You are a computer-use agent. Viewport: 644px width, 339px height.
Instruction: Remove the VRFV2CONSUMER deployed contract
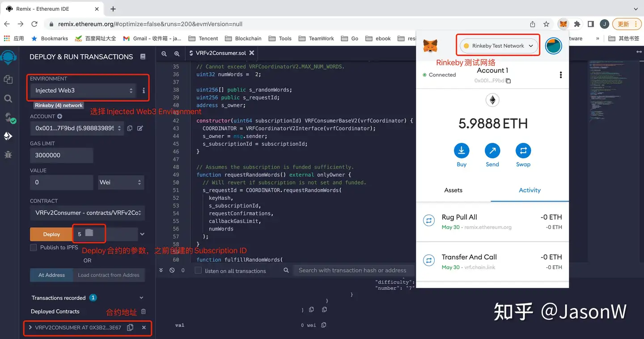(x=144, y=327)
